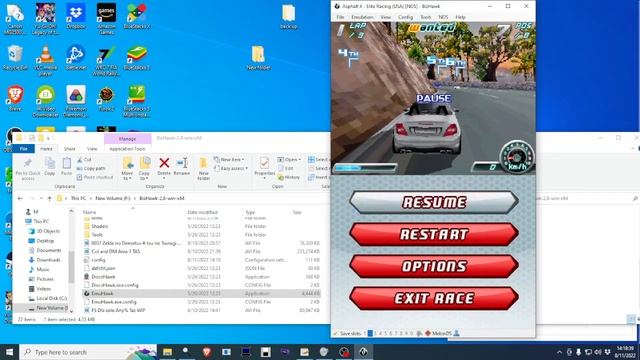Select the EmuHawk application file

[x=202, y=293]
